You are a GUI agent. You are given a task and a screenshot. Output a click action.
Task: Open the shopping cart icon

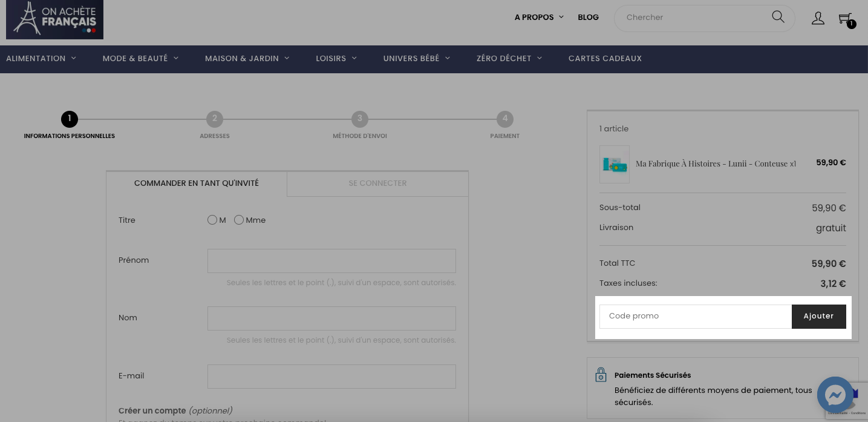click(x=846, y=19)
